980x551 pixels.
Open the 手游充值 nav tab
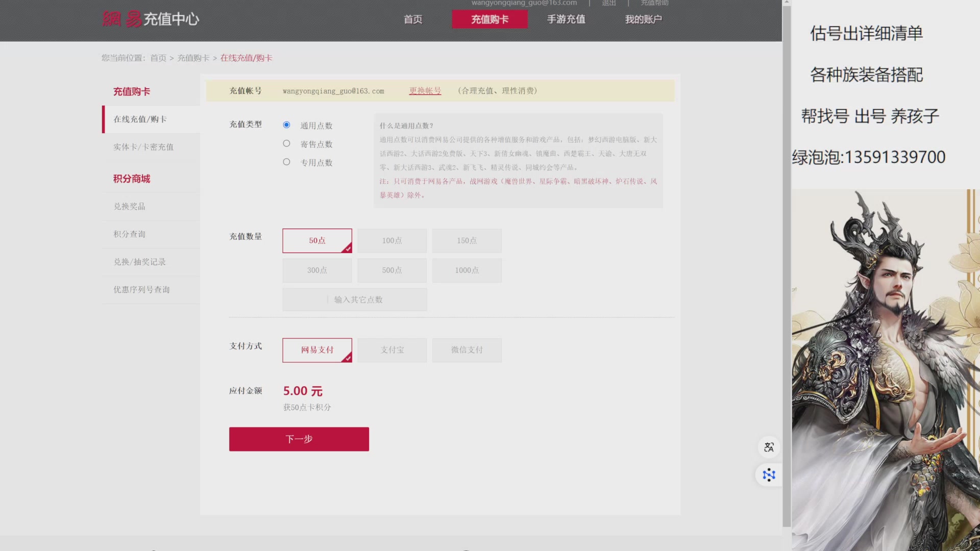(x=566, y=19)
